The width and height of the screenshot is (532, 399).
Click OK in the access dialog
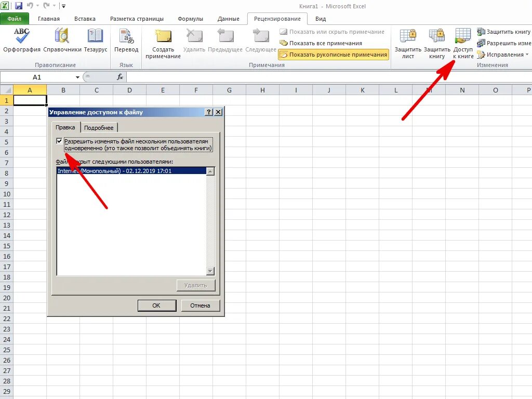[x=156, y=305]
